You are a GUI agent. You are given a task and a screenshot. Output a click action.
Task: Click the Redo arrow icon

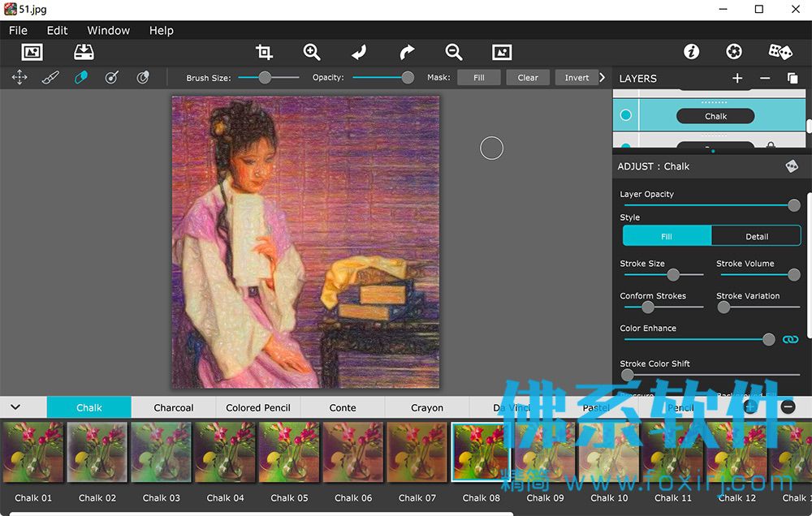(407, 52)
